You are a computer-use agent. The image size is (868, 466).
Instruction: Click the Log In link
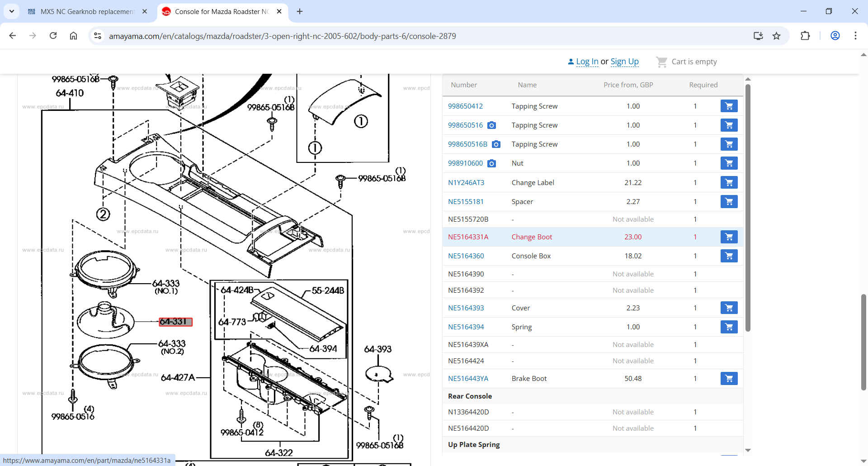[587, 62]
